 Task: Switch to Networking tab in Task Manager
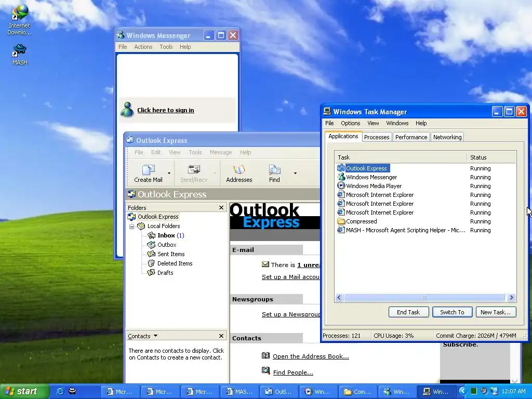tap(447, 137)
